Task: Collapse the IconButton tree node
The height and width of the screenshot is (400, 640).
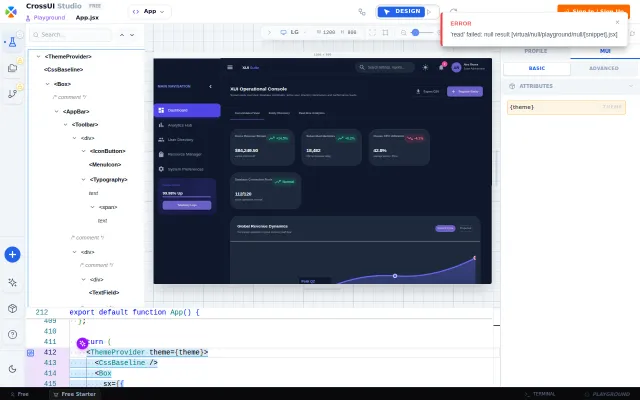Action: point(83,151)
